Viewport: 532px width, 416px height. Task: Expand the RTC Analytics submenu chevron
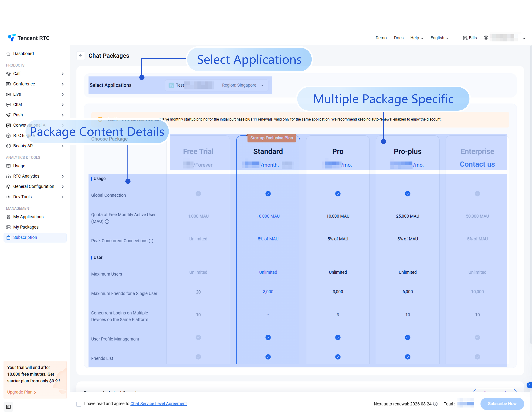(63, 176)
